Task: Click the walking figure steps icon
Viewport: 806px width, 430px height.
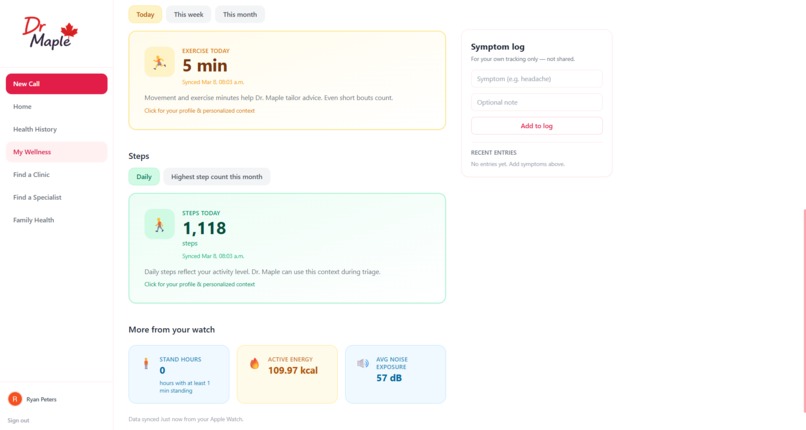Action: (159, 225)
